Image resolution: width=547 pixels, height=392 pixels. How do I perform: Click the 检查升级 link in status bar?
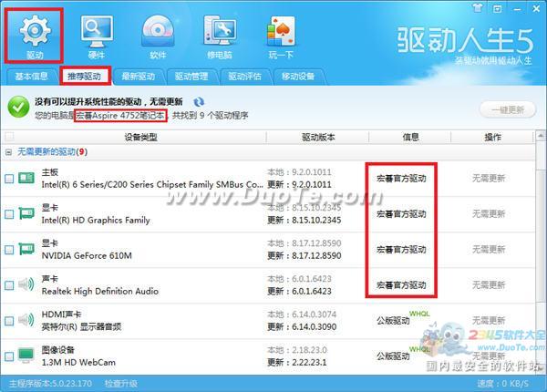pos(121,384)
